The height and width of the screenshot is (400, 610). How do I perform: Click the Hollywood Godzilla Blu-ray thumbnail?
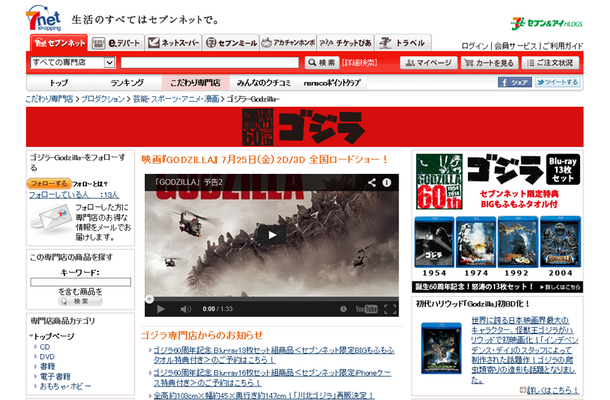(441, 348)
